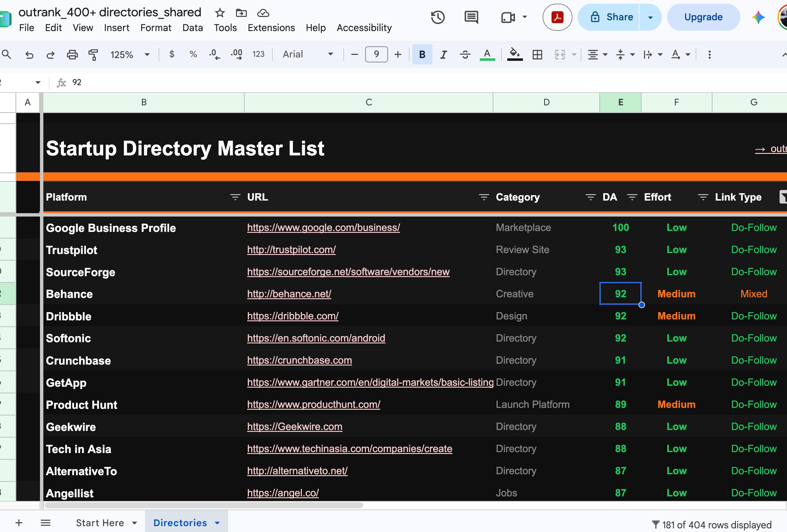Select column E header
This screenshot has width=787, height=532.
click(620, 102)
